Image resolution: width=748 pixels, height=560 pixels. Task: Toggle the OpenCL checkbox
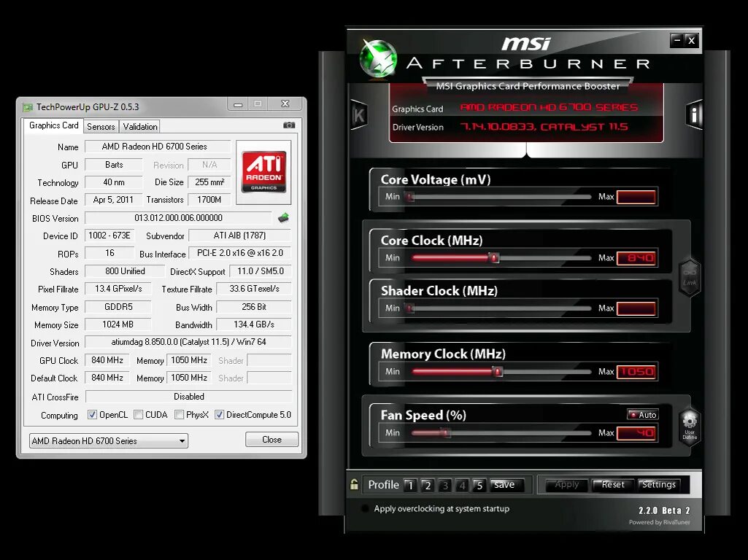(92, 415)
